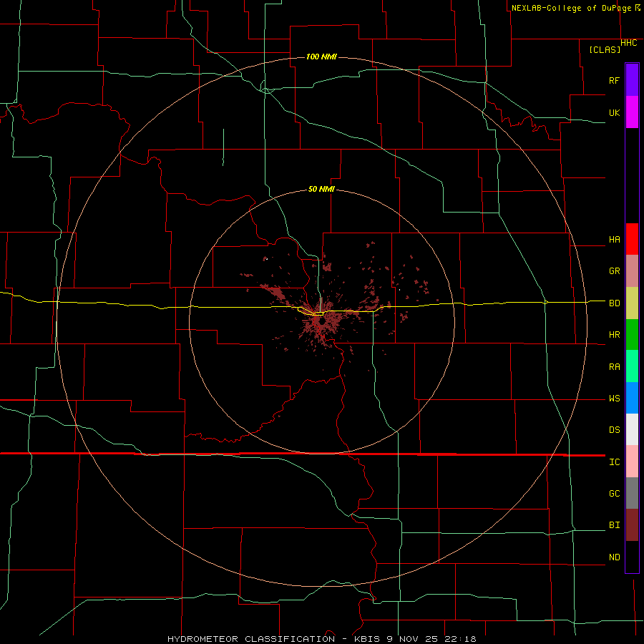The height and width of the screenshot is (644, 644).
Task: Click the 9 NOV 25 date text
Action: coord(413,639)
